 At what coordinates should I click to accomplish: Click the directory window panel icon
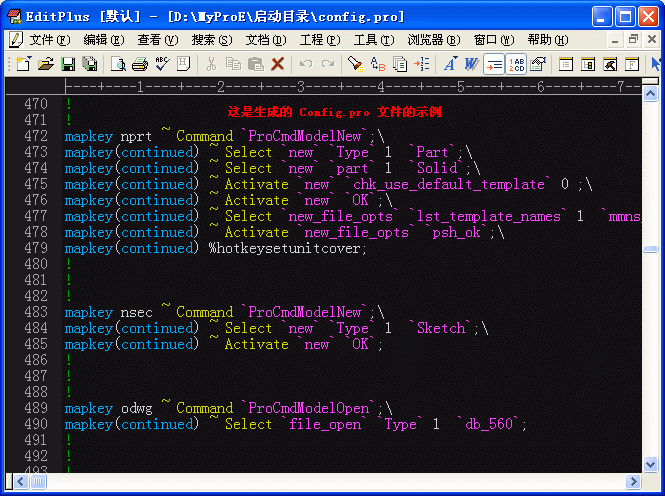coord(566,64)
